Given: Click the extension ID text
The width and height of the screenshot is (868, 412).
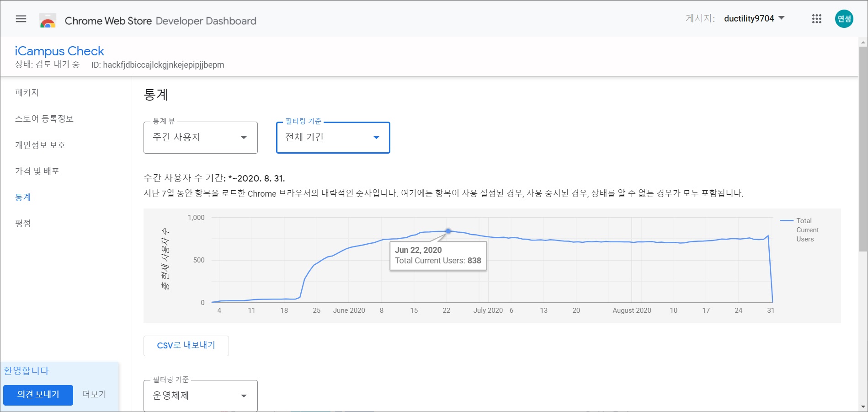Looking at the screenshot, I should (x=158, y=65).
